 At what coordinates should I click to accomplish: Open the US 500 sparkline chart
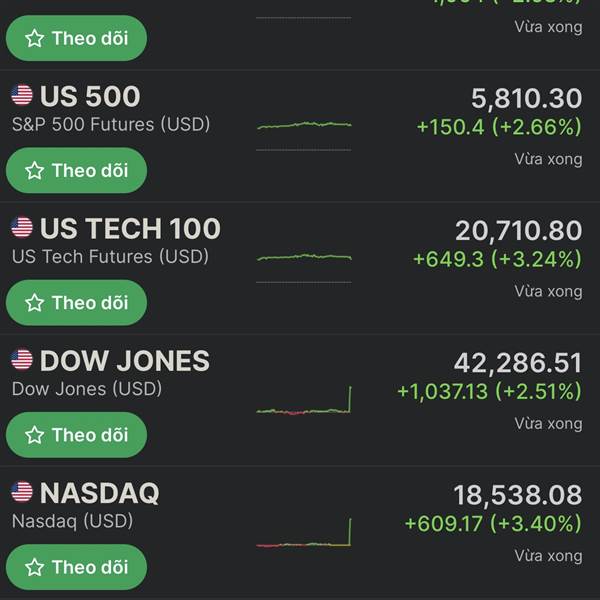click(x=304, y=126)
